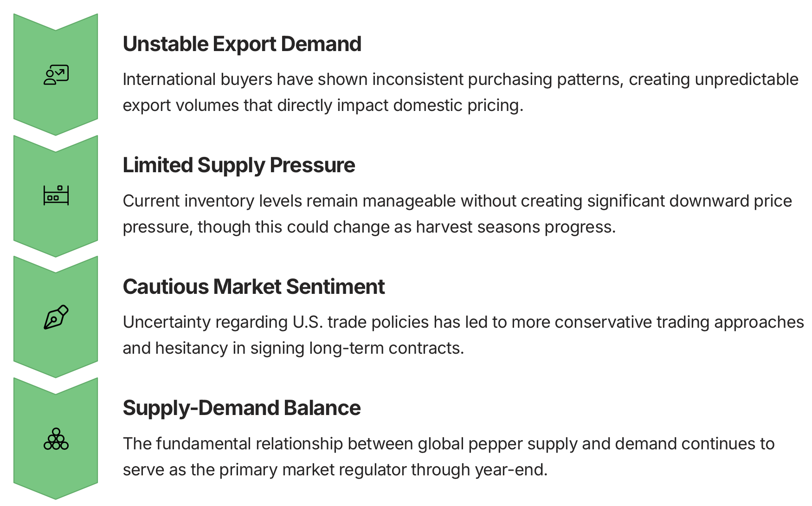Click the inventory shelf icon beside Limited Supply Pressure
Viewport: 812px width, 506px height.
[x=56, y=195]
